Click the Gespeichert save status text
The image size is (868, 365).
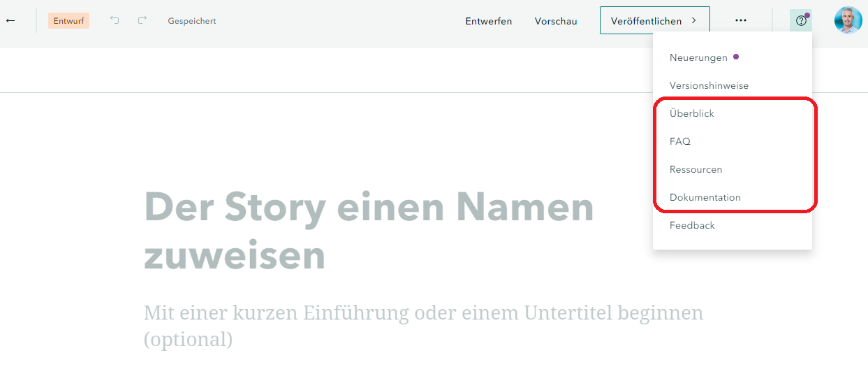coord(192,21)
